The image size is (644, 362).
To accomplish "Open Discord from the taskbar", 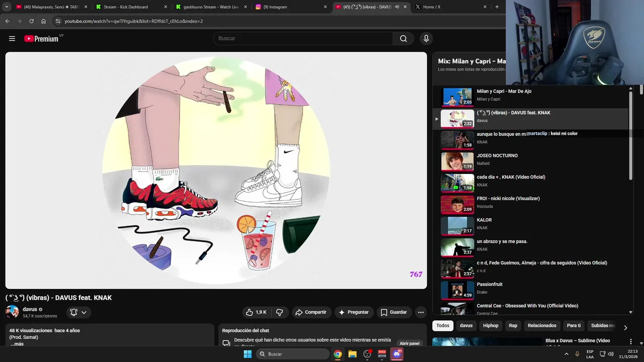I will point(396,354).
